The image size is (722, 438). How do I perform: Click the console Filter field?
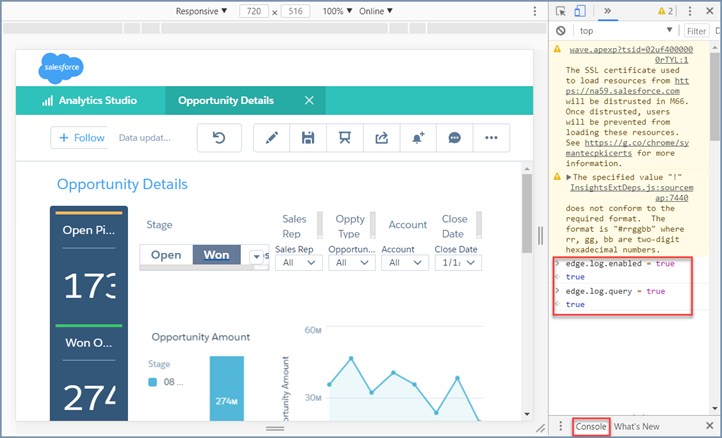[696, 31]
